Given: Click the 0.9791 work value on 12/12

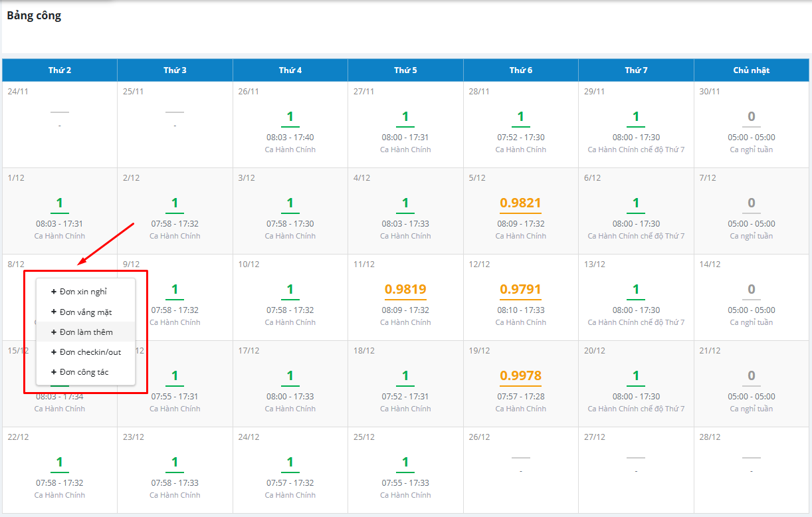Looking at the screenshot, I should (520, 290).
